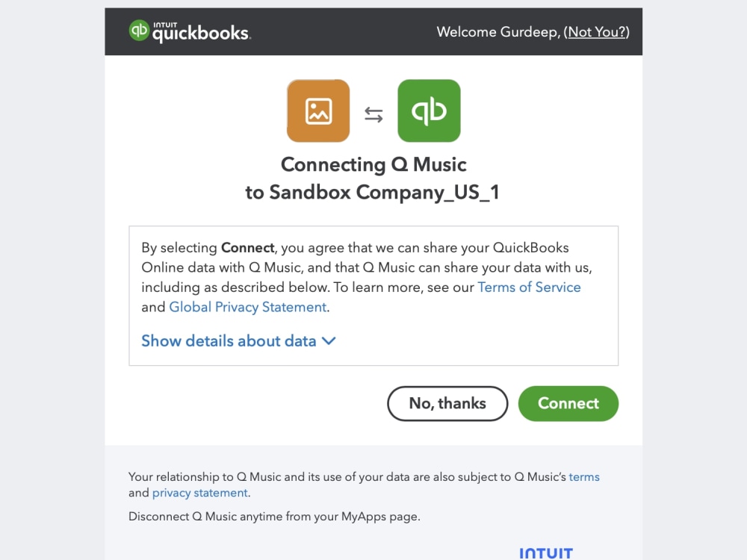Viewport: 747px width, 560px height.
Task: Open the Global Privacy Statement link
Action: [247, 306]
